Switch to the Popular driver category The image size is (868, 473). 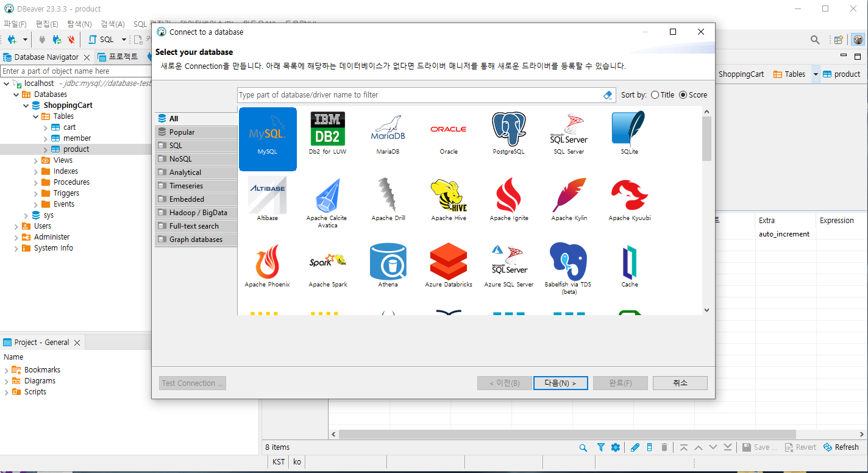(196, 132)
